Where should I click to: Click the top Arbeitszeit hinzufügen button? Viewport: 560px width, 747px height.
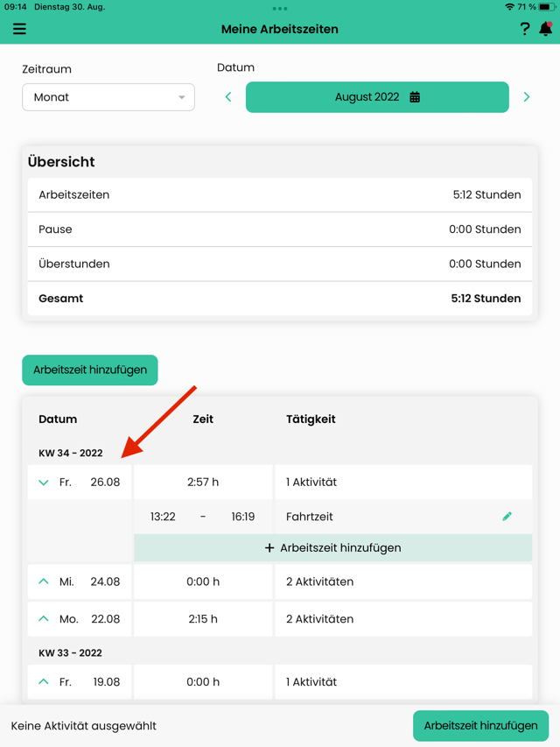pyautogui.click(x=90, y=370)
